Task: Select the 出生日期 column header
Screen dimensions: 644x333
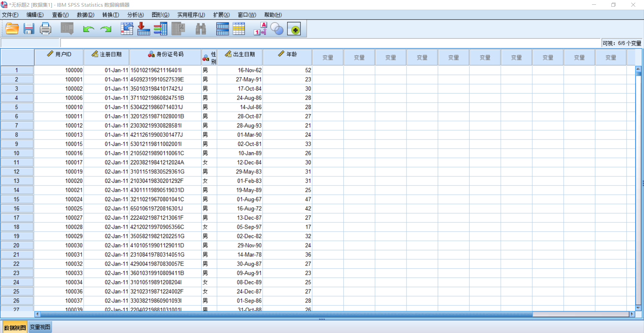Action: (x=240, y=57)
